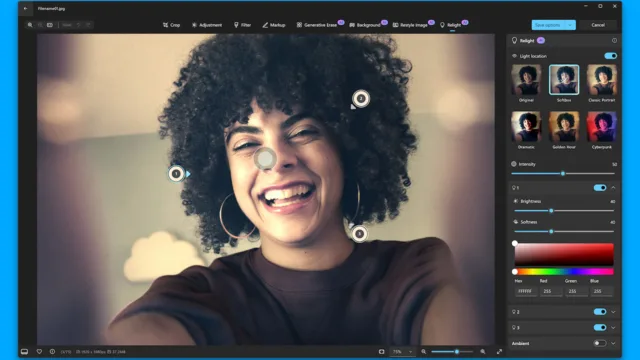The width and height of the screenshot is (640, 360).
Task: Click the bottom zoom-in magnifier icon
Action: click(483, 351)
